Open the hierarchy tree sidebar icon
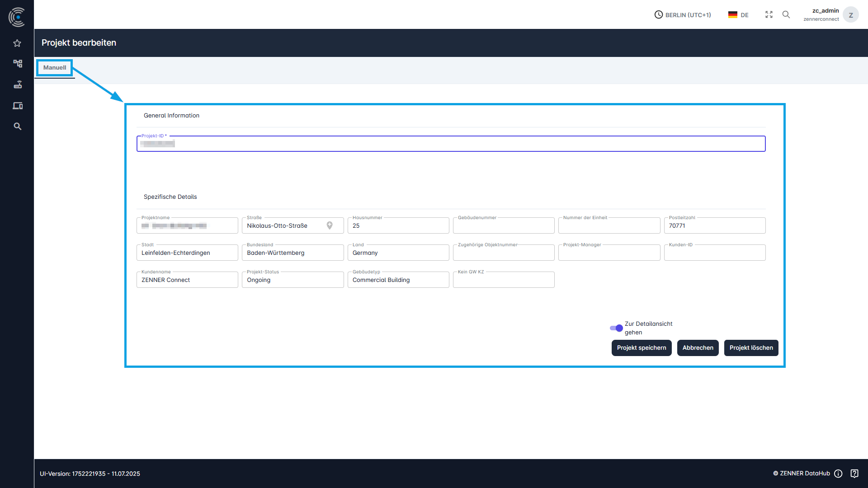This screenshot has width=868, height=488. (x=18, y=64)
